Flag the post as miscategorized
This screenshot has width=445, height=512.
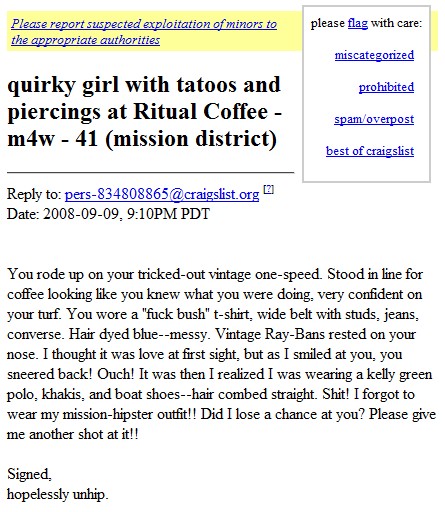pos(374,55)
